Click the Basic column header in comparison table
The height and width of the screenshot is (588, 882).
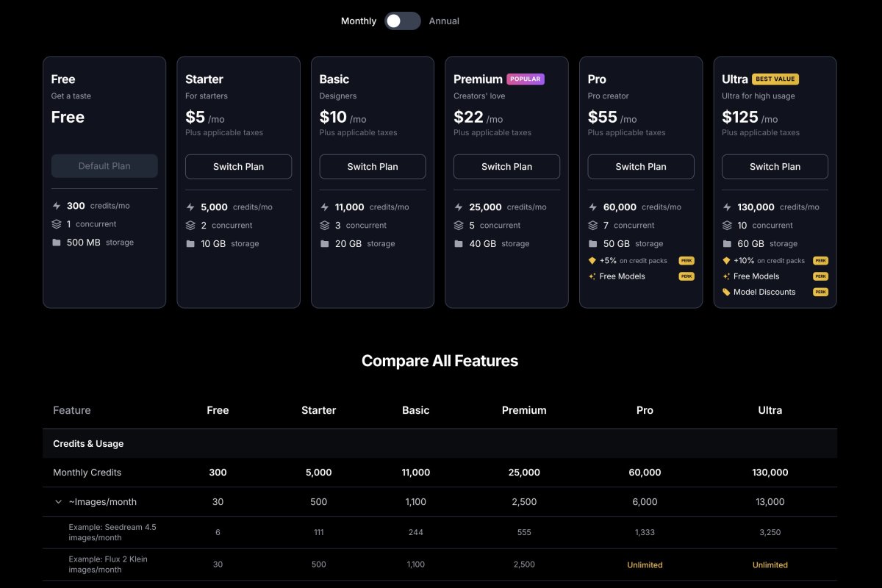[x=415, y=410]
